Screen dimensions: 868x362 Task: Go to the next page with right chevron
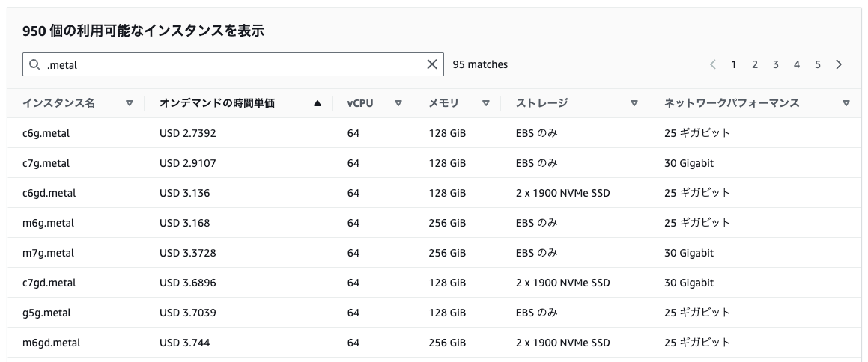839,64
